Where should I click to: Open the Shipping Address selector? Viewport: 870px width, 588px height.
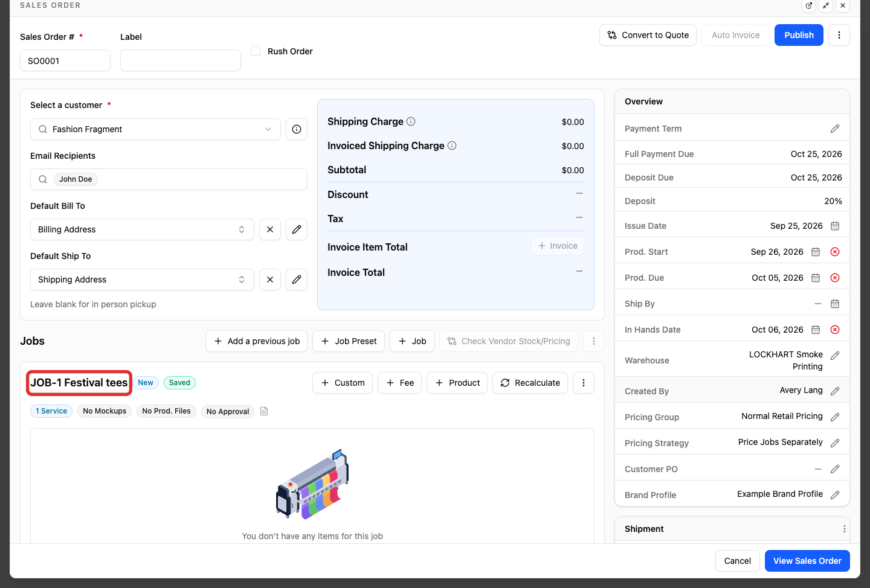[x=142, y=280]
